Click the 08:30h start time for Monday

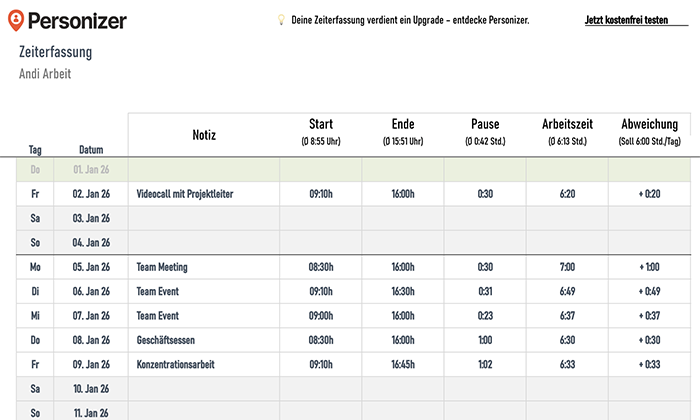[321, 267]
